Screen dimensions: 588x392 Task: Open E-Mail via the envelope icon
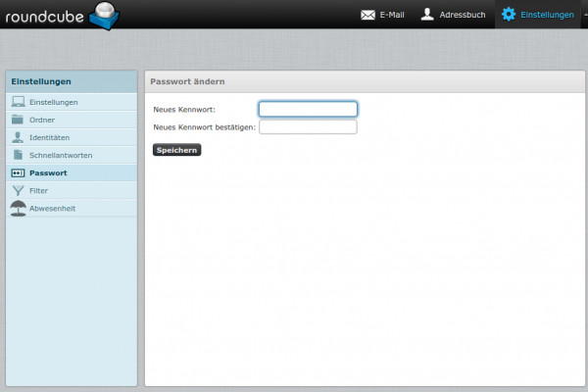[x=368, y=15]
